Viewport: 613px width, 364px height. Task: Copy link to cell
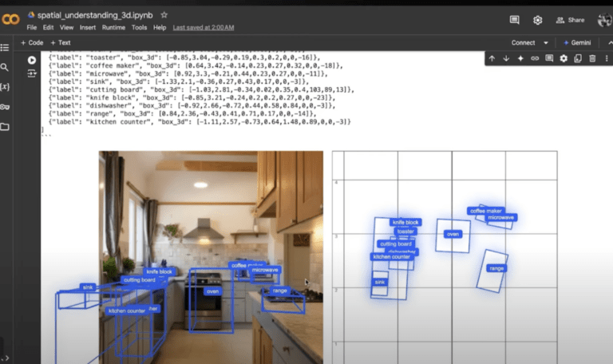(x=535, y=58)
